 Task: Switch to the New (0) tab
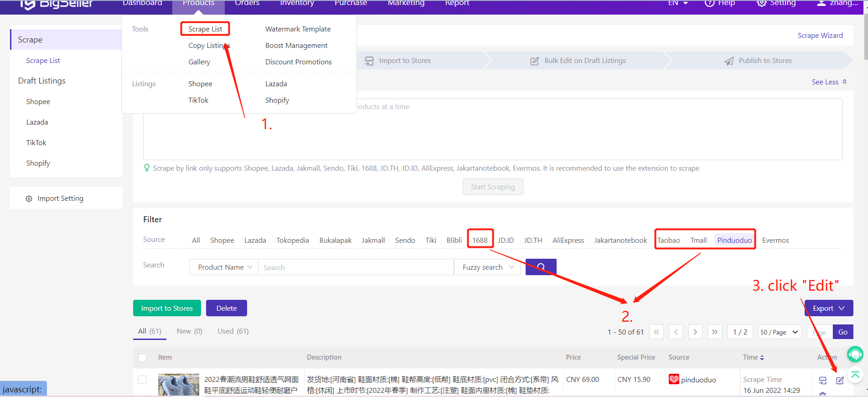tap(190, 331)
